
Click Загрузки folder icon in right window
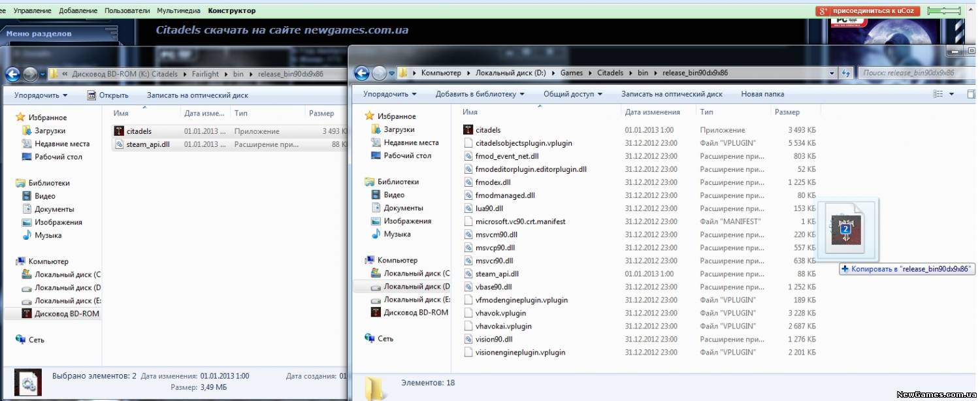(376, 129)
